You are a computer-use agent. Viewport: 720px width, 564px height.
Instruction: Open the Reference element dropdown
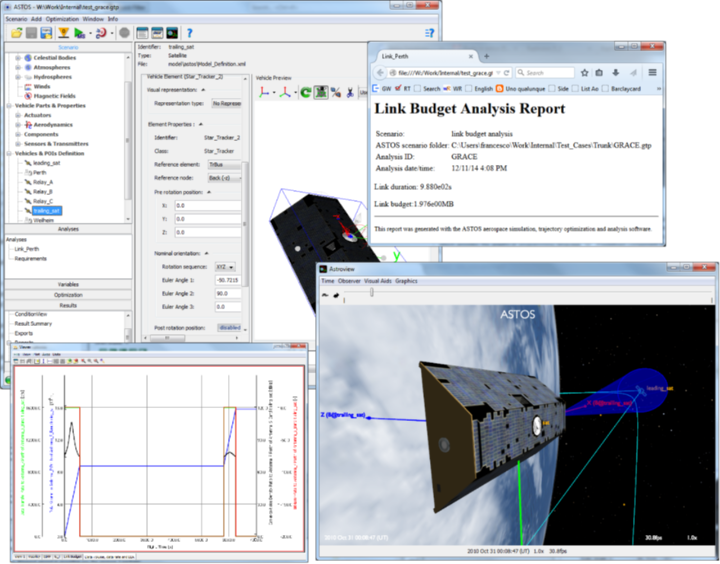point(225,164)
